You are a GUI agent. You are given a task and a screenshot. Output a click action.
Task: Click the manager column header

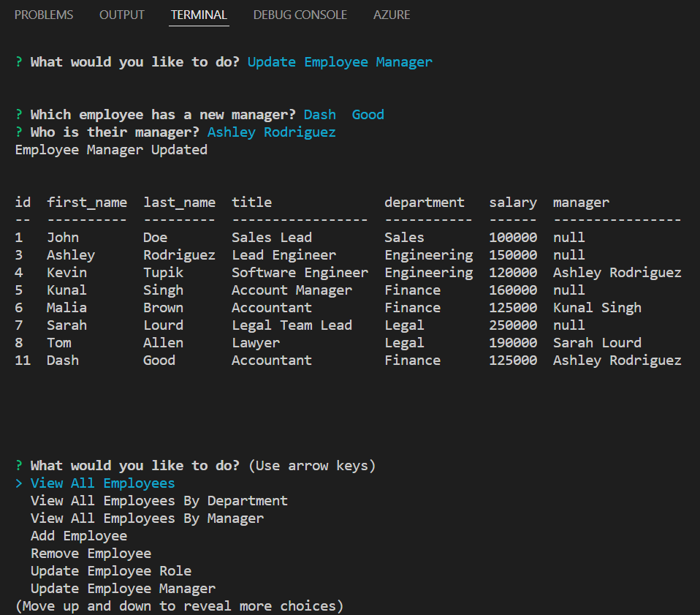click(x=581, y=203)
